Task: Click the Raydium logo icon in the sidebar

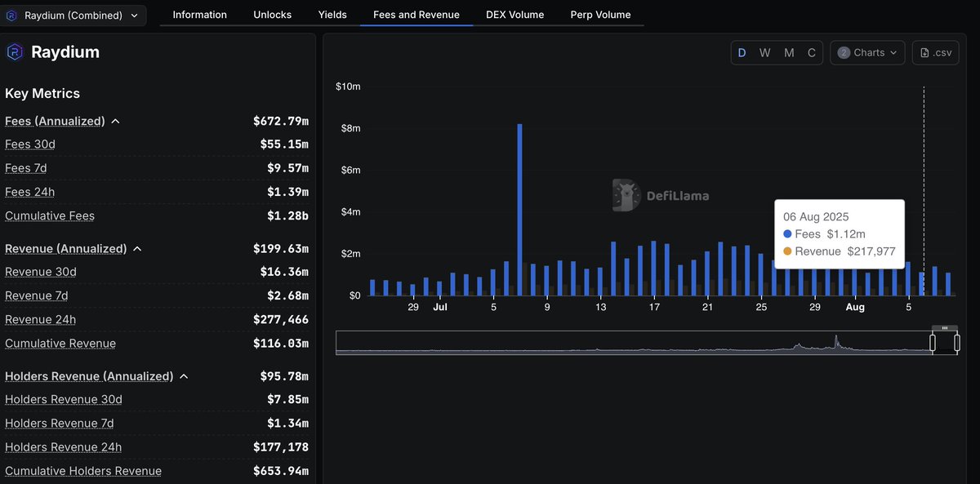Action: [x=13, y=51]
